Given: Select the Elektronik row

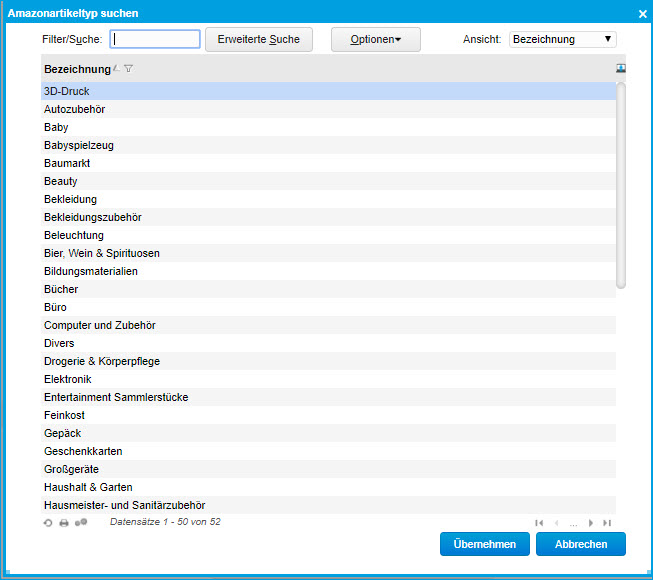Looking at the screenshot, I should (328, 379).
